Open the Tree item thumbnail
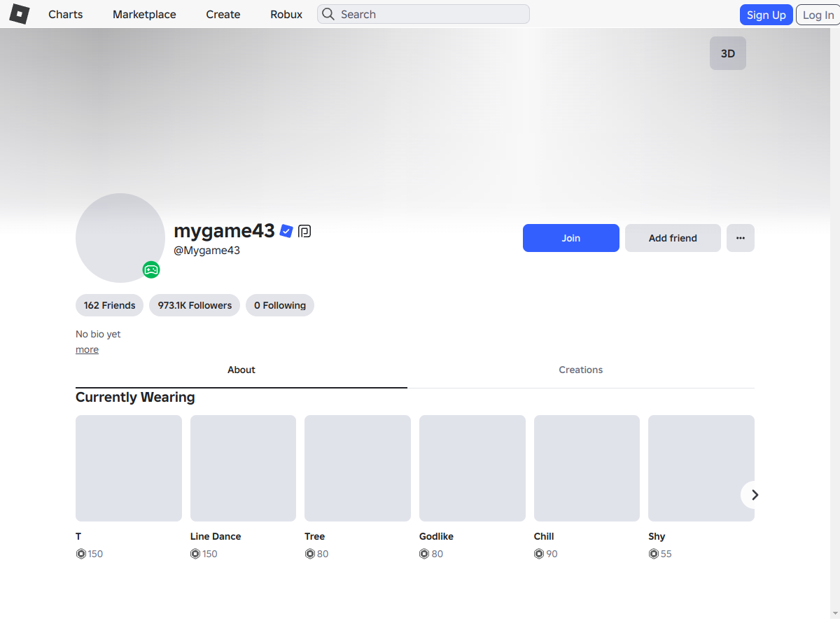The width and height of the screenshot is (840, 630). coord(358,468)
